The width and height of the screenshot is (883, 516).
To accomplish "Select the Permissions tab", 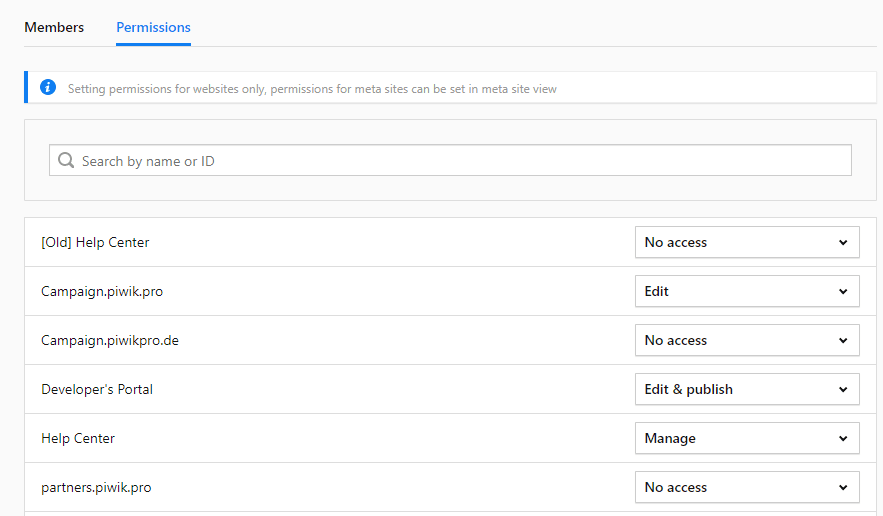I will [x=153, y=27].
